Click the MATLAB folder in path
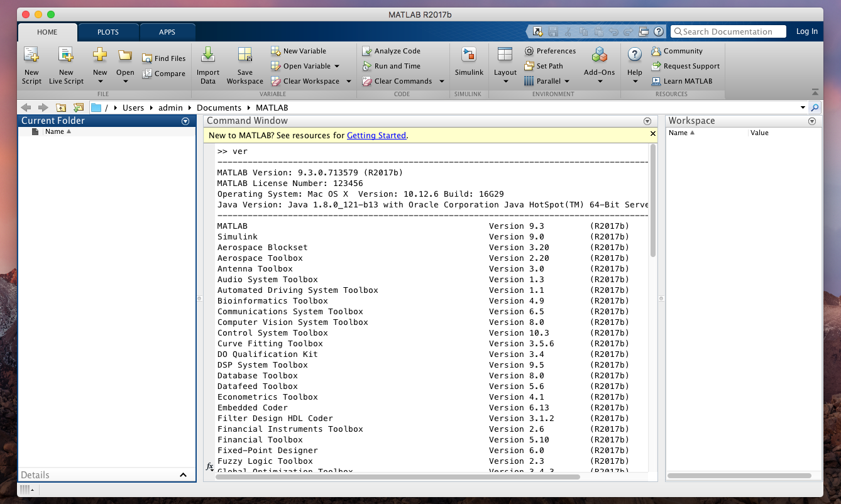 pos(272,107)
